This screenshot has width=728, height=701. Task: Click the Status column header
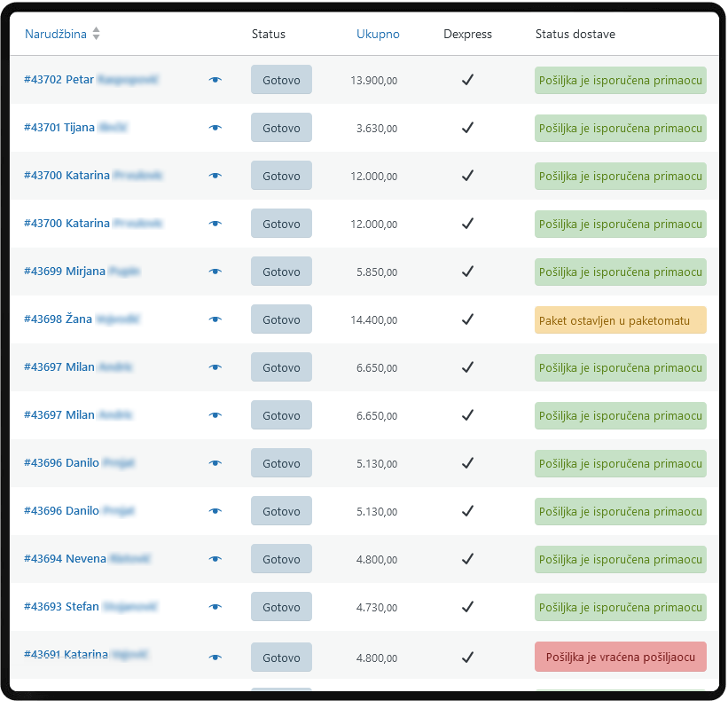click(269, 34)
